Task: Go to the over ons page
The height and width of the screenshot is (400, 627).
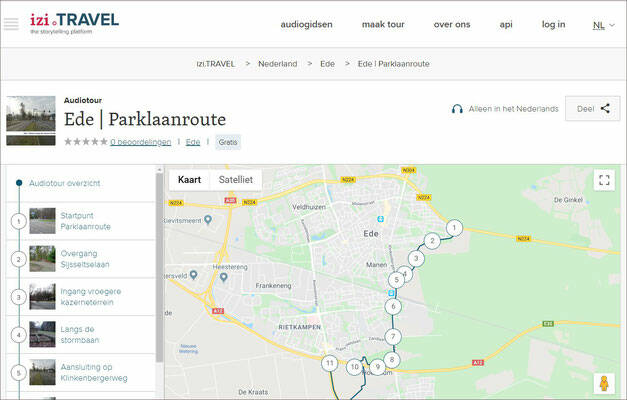Action: tap(452, 24)
